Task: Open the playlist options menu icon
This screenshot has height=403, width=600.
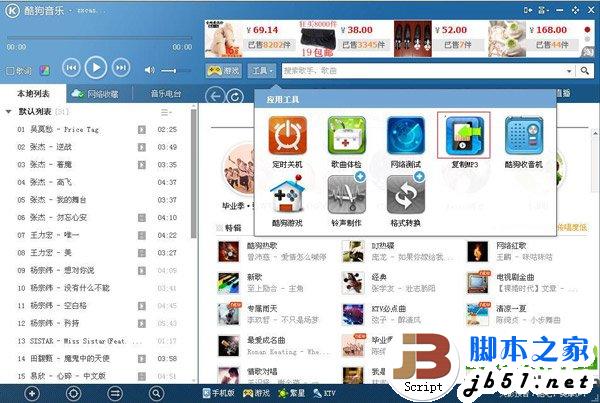Action: pyautogui.click(x=166, y=112)
